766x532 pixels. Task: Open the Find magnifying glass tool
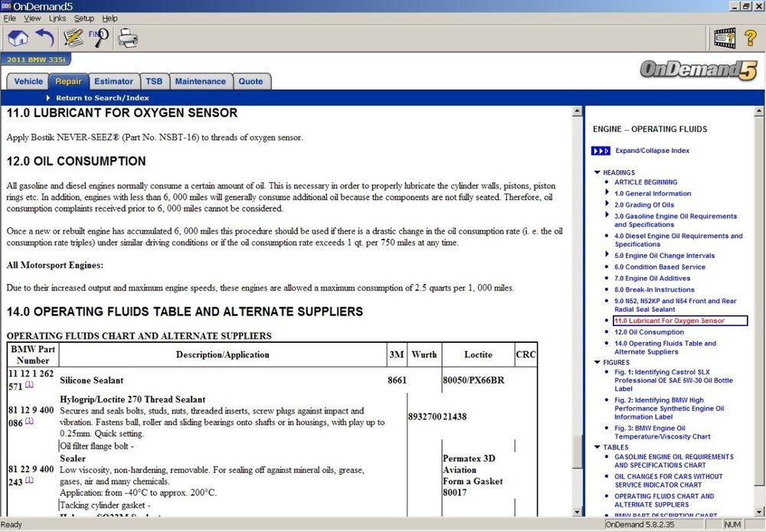pos(99,37)
